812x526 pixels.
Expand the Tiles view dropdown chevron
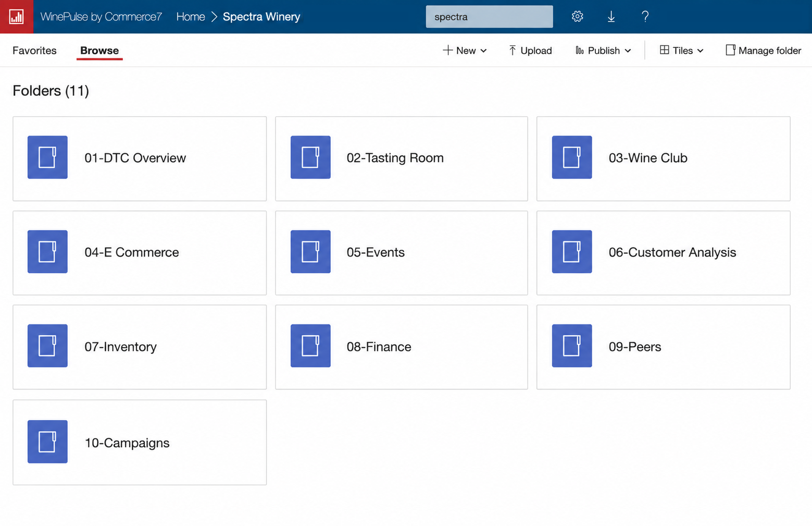click(x=700, y=51)
